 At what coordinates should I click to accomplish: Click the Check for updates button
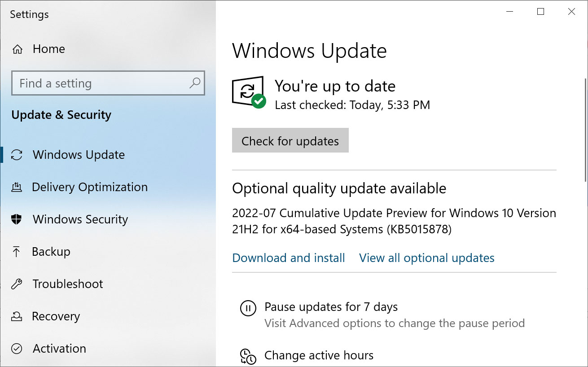pos(290,140)
